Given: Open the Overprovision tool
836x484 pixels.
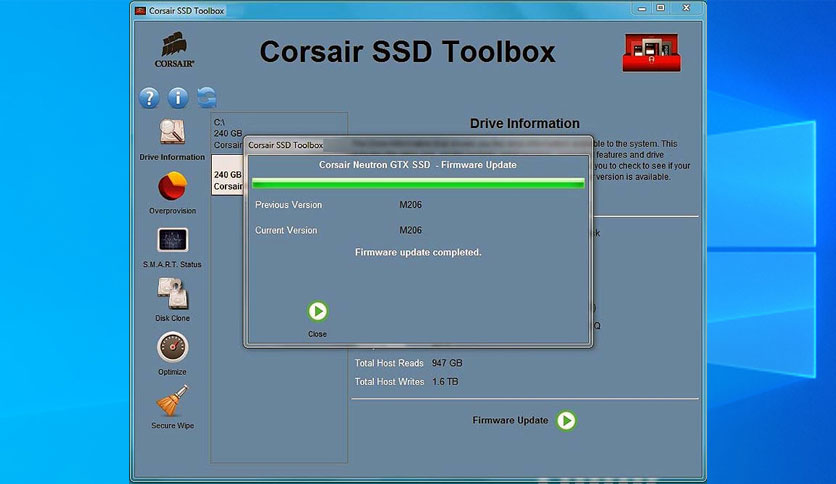Looking at the screenshot, I should click(x=172, y=193).
